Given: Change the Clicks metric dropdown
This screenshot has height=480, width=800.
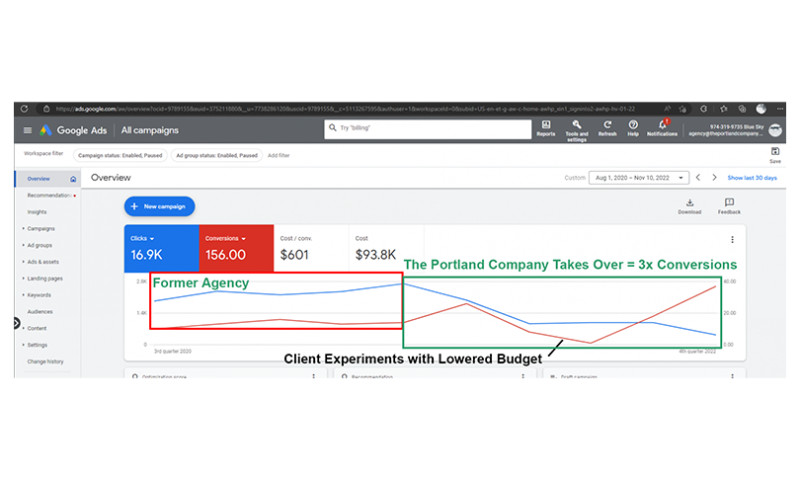Looking at the screenshot, I should coord(142,238).
